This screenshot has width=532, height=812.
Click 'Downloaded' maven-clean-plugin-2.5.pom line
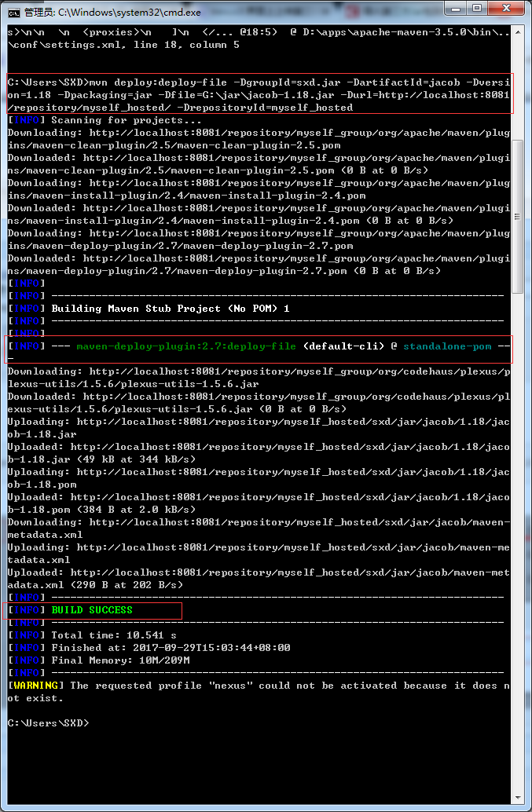[x=259, y=164]
